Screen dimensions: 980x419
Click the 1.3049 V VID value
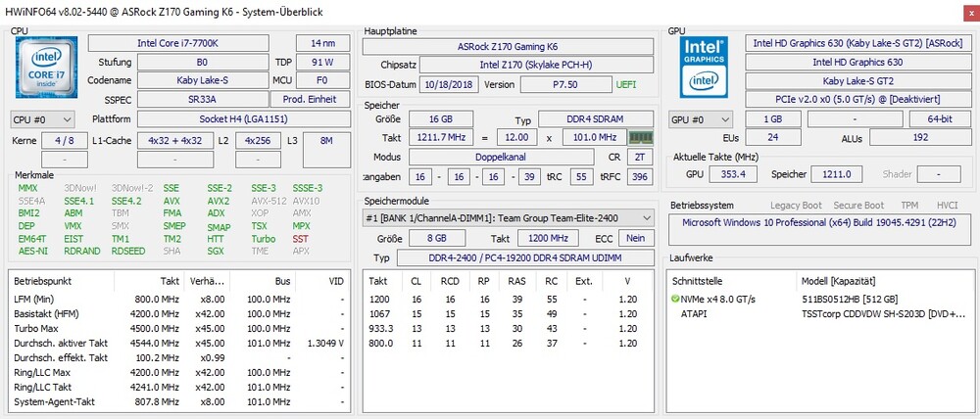tap(325, 344)
